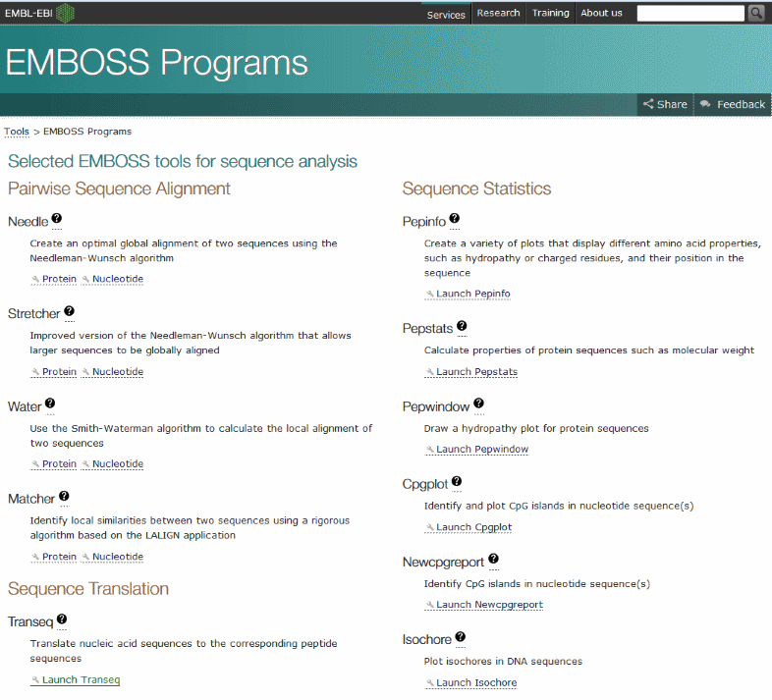
Task: Click the help icon next to Transeq
Action: click(62, 619)
